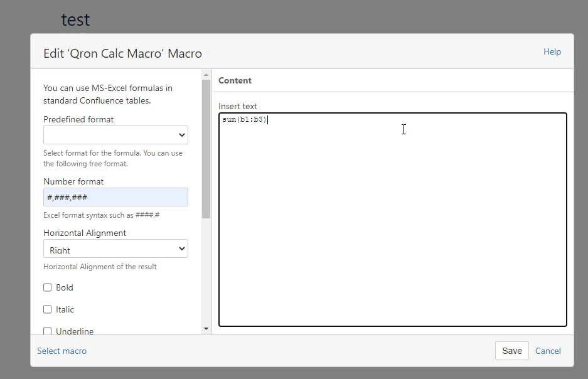Click the scroll up arrow in the settings panel
This screenshot has height=379, width=588.
[206, 75]
